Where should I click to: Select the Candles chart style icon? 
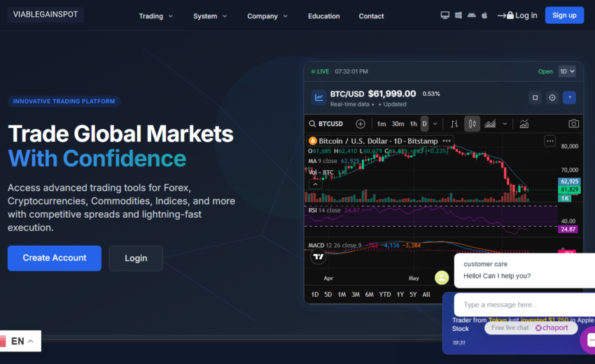click(472, 124)
